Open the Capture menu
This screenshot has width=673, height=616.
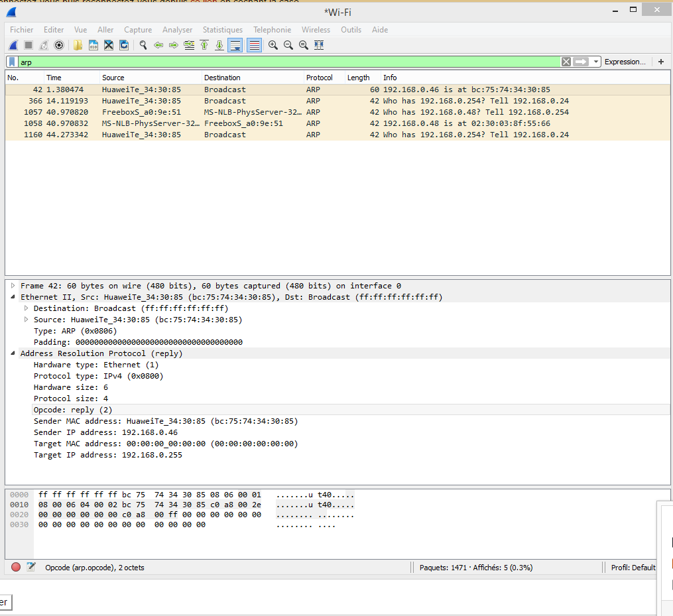pos(138,30)
